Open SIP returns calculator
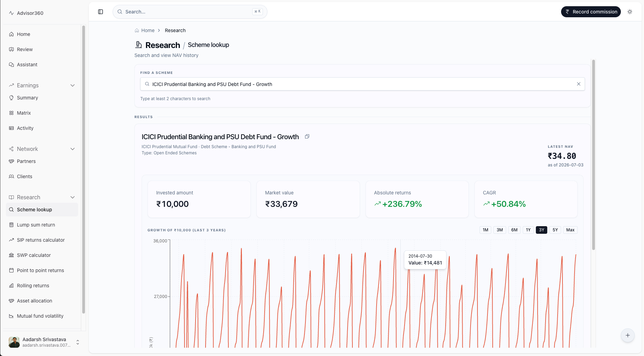644x356 pixels. pyautogui.click(x=42, y=240)
